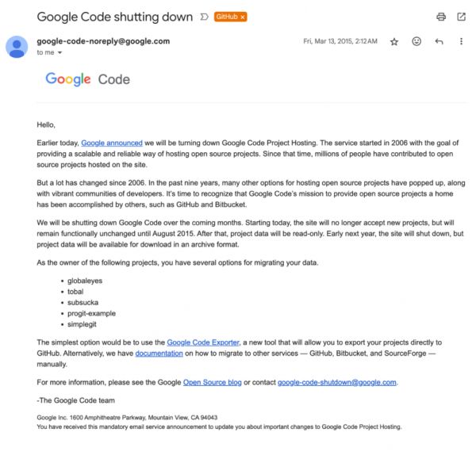476x455 pixels.
Task: Print this email using the printer icon
Action: [x=441, y=16]
